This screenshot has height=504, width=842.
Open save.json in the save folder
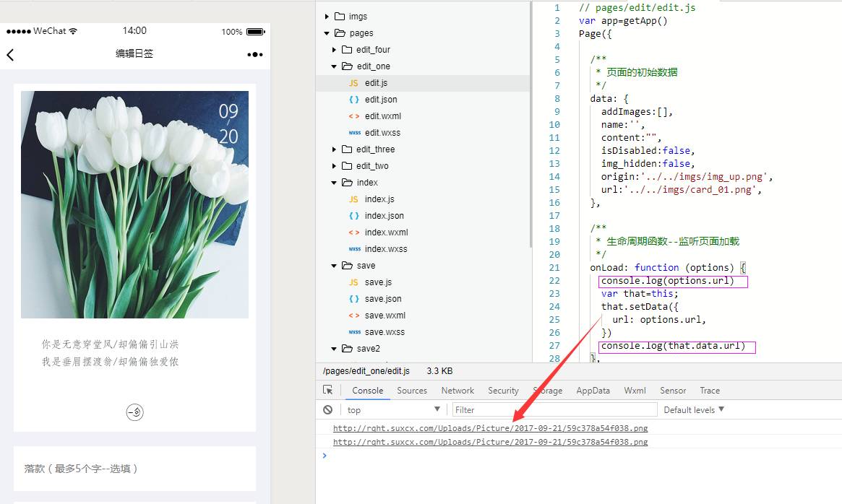(382, 299)
